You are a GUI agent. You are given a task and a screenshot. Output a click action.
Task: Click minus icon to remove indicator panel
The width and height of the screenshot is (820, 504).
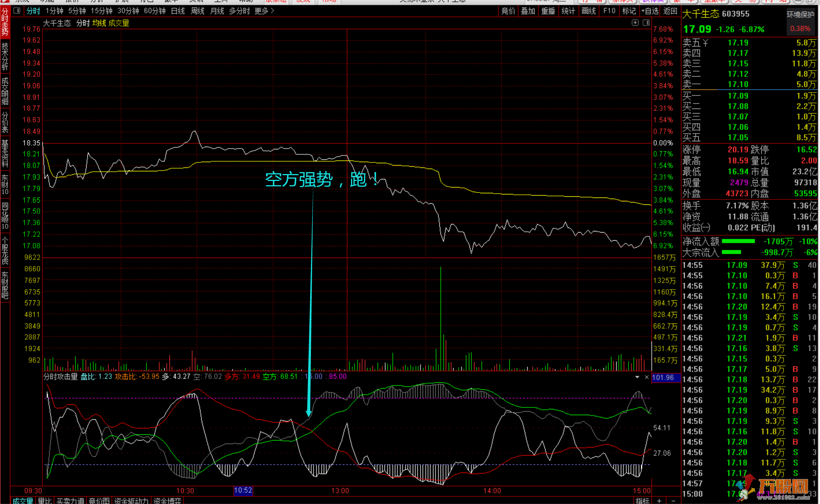point(673,501)
